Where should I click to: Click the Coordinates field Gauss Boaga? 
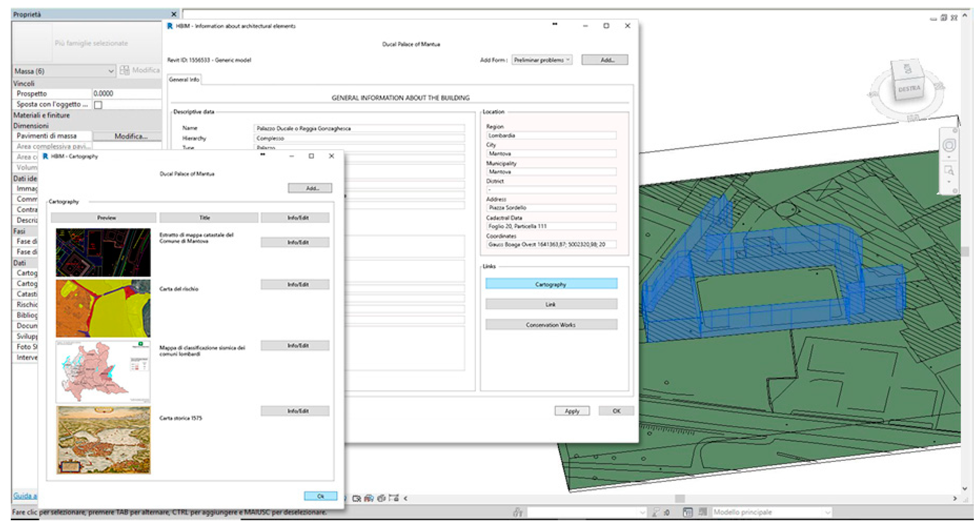551,244
